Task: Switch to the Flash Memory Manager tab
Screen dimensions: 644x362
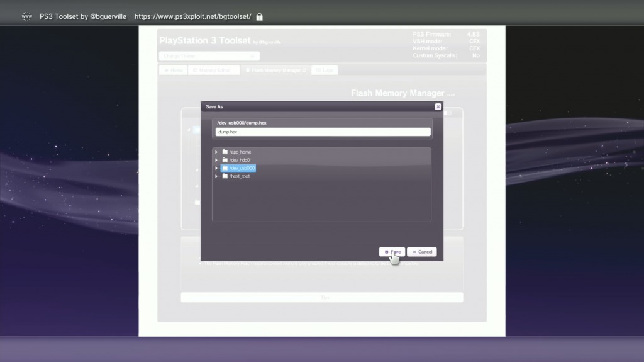Action: tap(275, 71)
